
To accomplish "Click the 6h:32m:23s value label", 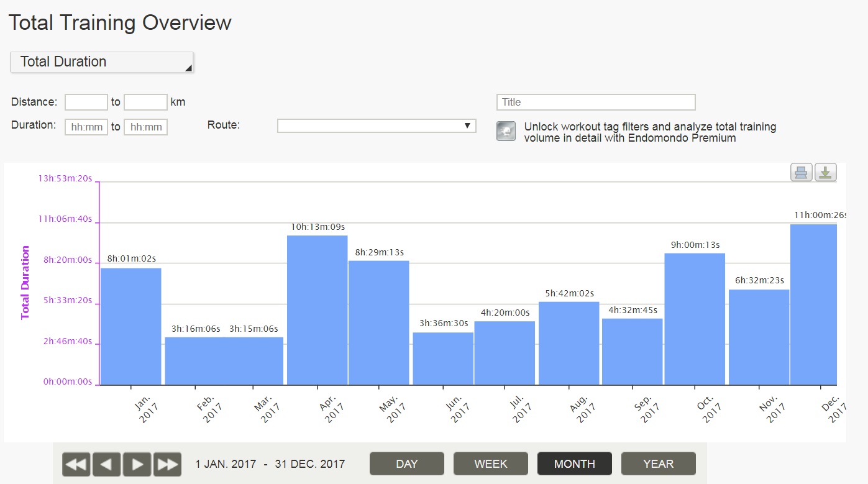I will 759,280.
